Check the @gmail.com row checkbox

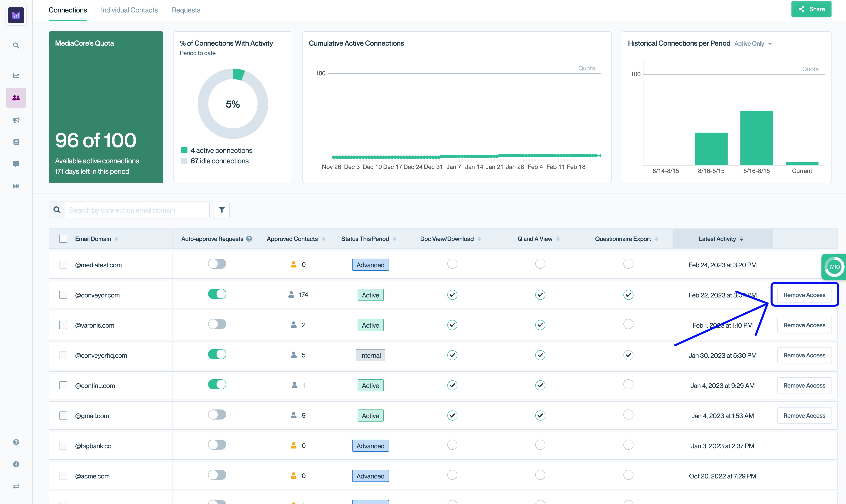click(x=63, y=415)
